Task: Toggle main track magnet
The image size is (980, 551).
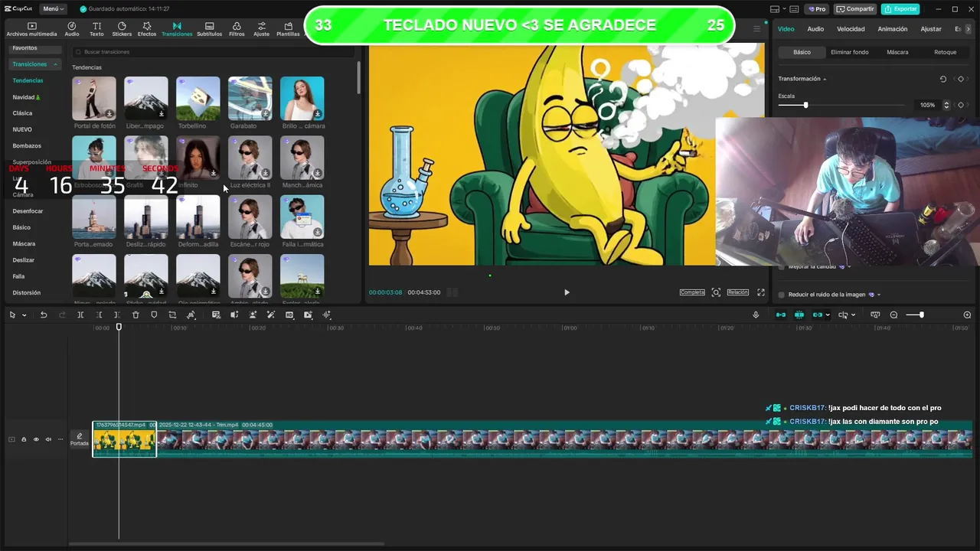Action: [x=781, y=315]
